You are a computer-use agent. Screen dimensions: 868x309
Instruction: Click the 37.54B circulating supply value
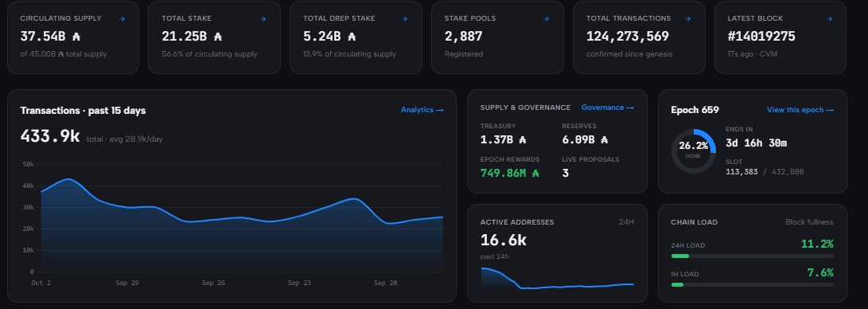point(50,37)
